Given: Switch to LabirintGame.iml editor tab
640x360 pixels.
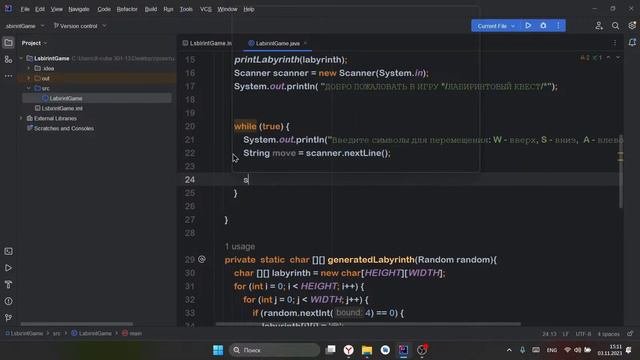Looking at the screenshot, I should pos(207,43).
